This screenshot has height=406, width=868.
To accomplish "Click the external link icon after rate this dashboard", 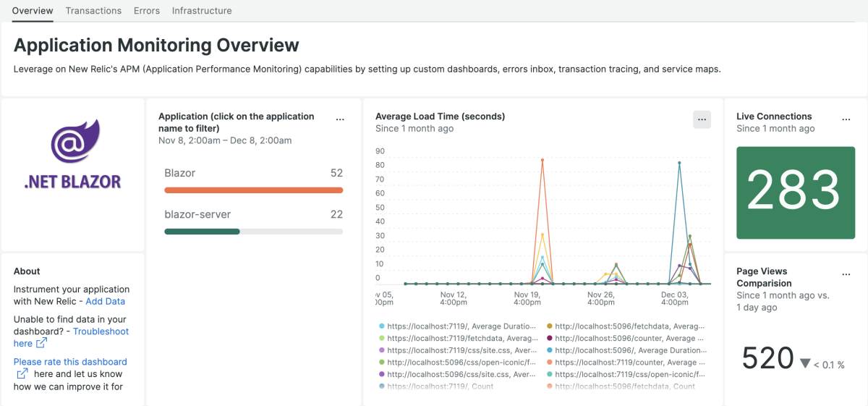I will 22,374.
